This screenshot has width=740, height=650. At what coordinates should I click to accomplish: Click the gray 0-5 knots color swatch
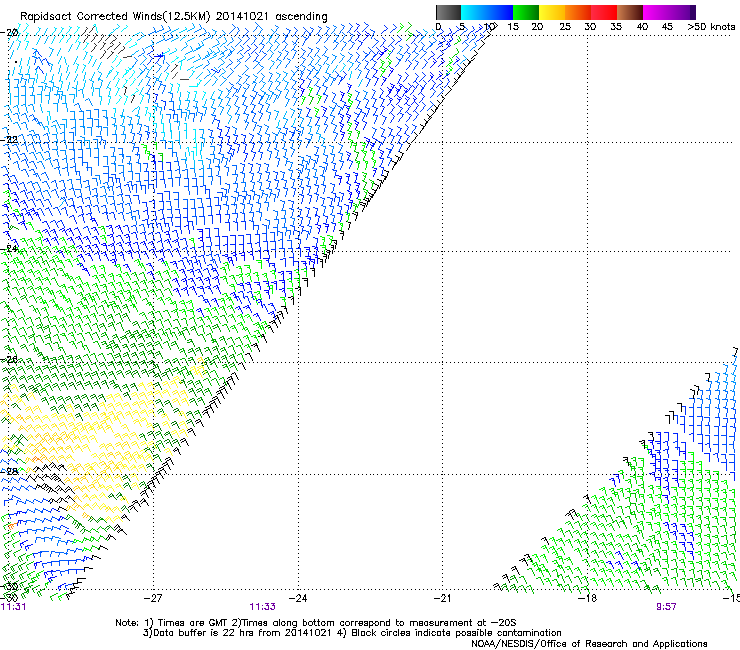448,12
